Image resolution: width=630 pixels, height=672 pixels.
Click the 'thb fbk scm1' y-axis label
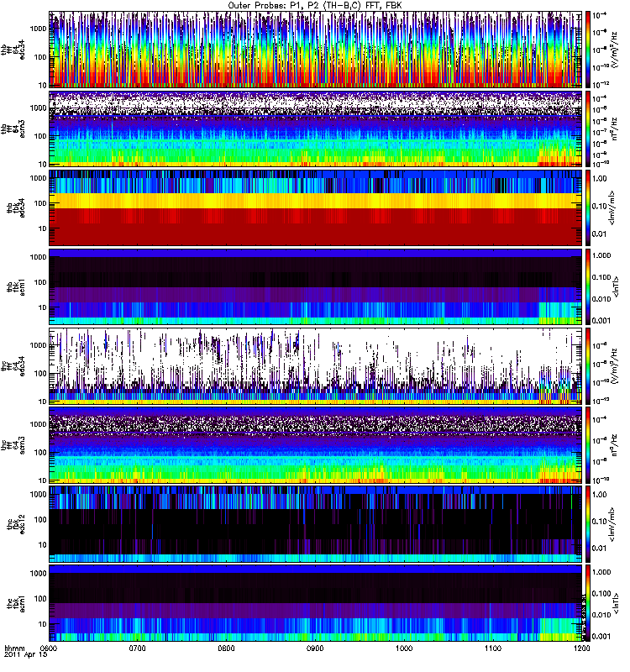pyautogui.click(x=16, y=286)
